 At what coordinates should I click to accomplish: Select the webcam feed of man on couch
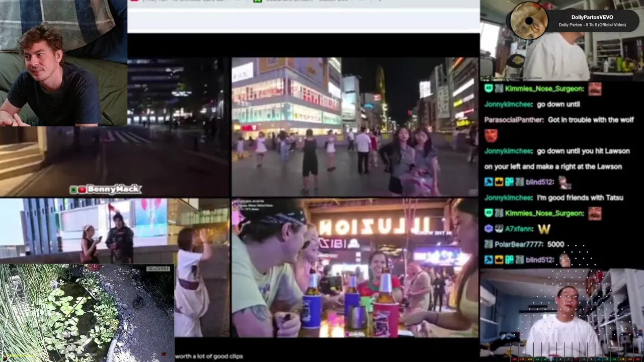pyautogui.click(x=63, y=63)
